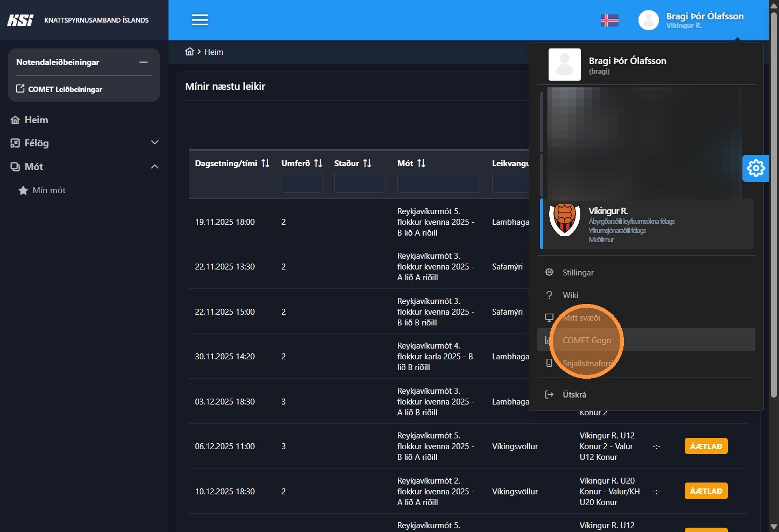This screenshot has width=779, height=532.
Task: Click the logout icon beside Útskrá
Action: click(x=549, y=394)
